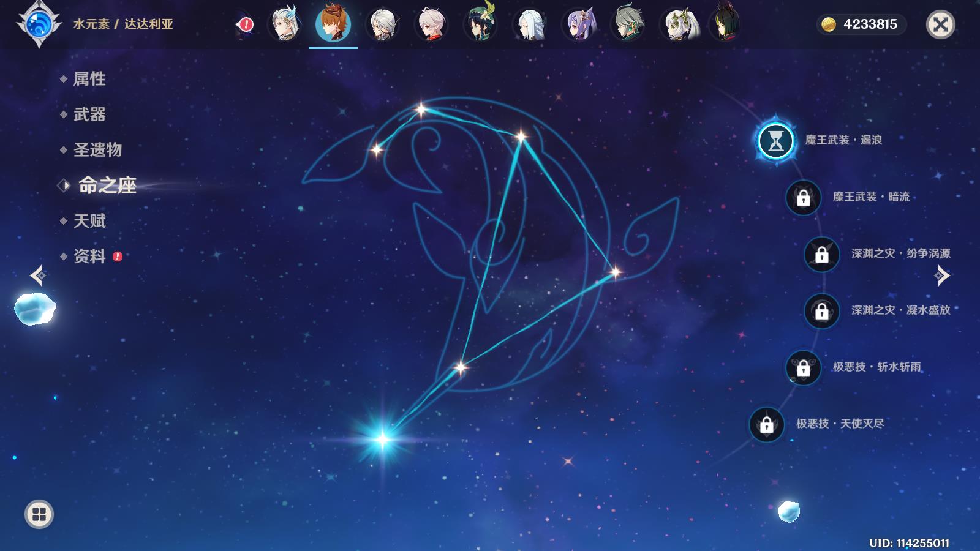This screenshot has width=980, height=551.
Task: Click the UID: 114255011 text
Action: coord(909,543)
